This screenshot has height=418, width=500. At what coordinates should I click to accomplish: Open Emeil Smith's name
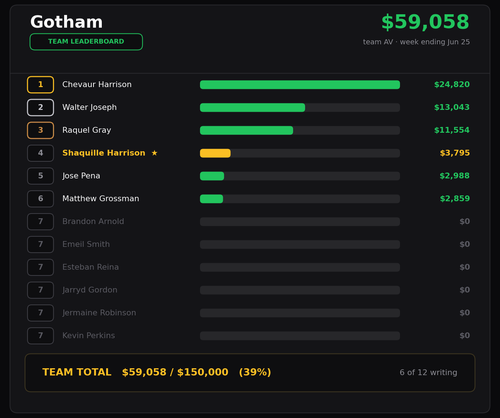pos(86,244)
